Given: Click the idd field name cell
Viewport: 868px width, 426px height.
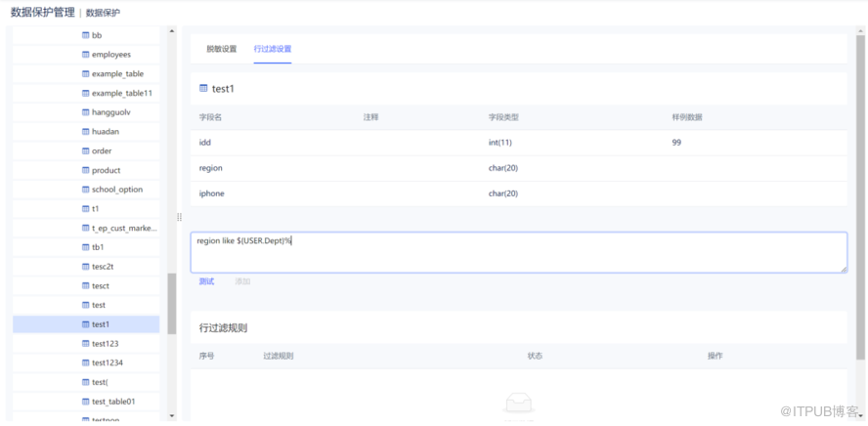Looking at the screenshot, I should [x=205, y=143].
